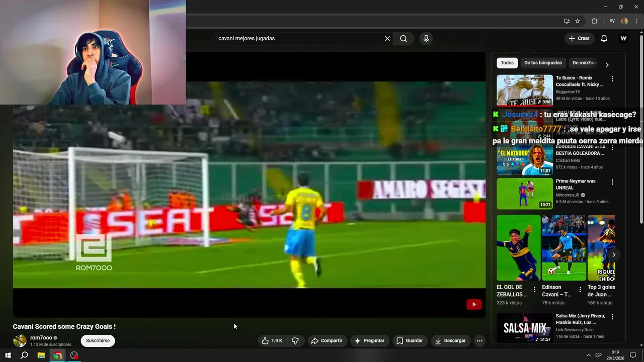Clear the search box with the X
This screenshot has width=644, height=362.
[387, 39]
